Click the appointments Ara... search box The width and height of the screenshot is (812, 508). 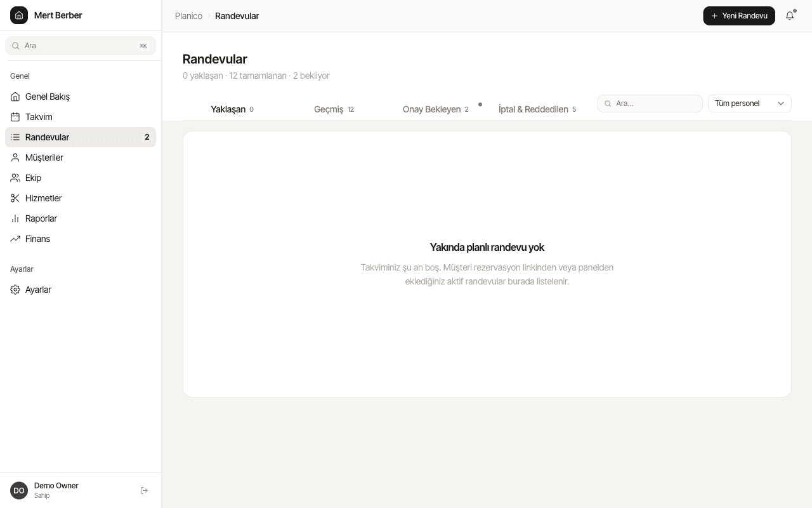pyautogui.click(x=650, y=104)
